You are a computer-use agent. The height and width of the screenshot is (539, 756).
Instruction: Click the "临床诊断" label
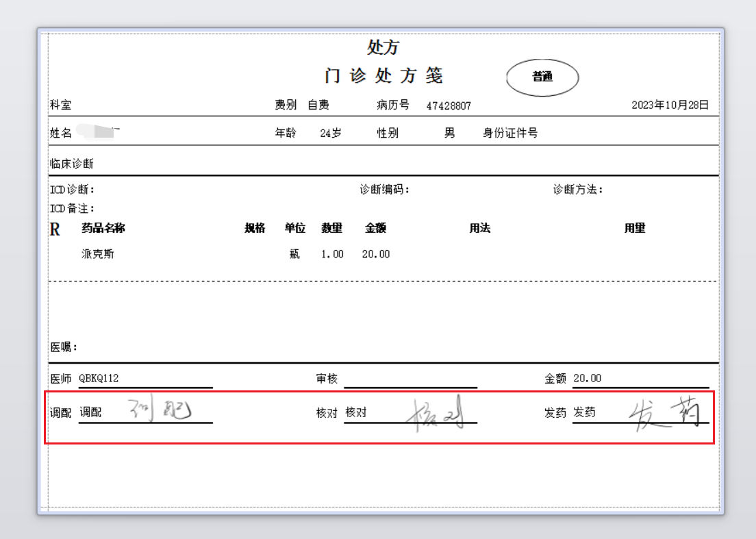(72, 164)
